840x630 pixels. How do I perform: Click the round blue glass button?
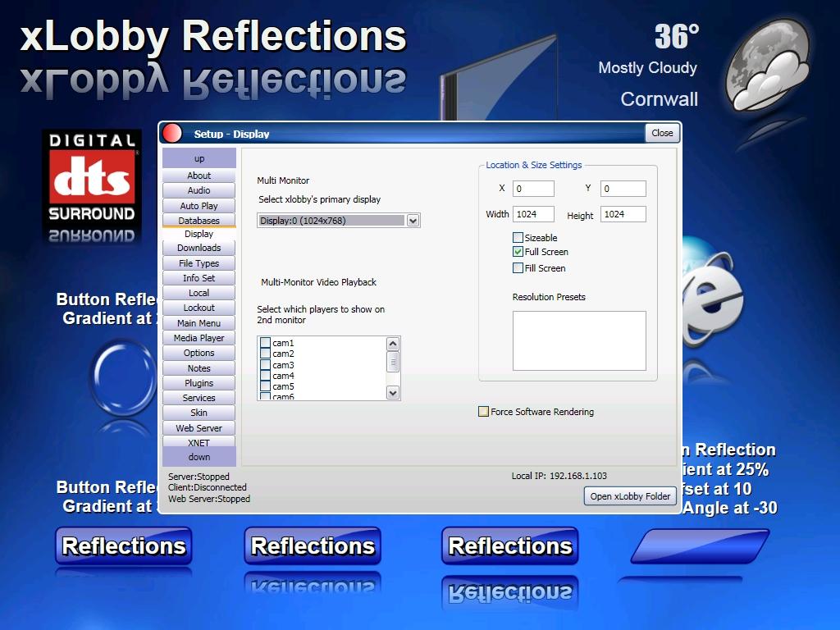(123, 378)
